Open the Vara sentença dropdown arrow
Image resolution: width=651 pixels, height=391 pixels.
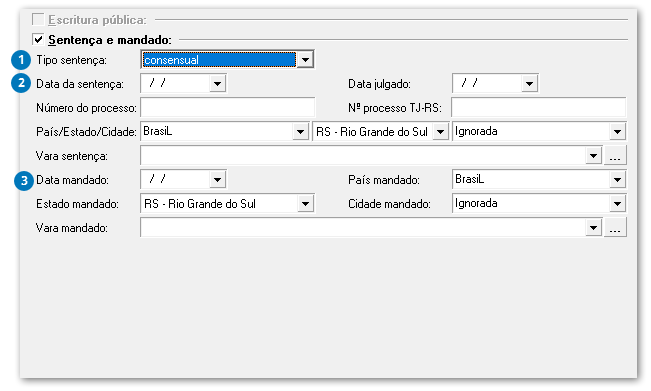pyautogui.click(x=594, y=156)
